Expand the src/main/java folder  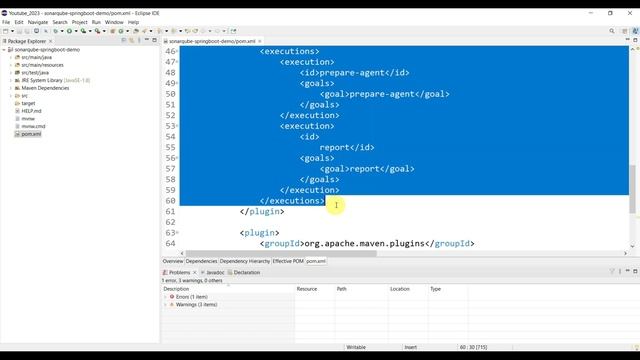tap(11, 58)
